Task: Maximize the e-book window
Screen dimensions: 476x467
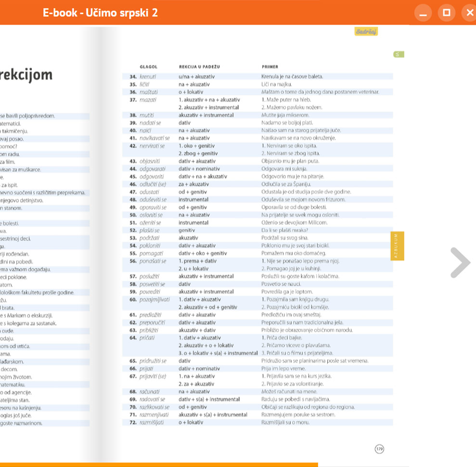Action: (x=446, y=13)
